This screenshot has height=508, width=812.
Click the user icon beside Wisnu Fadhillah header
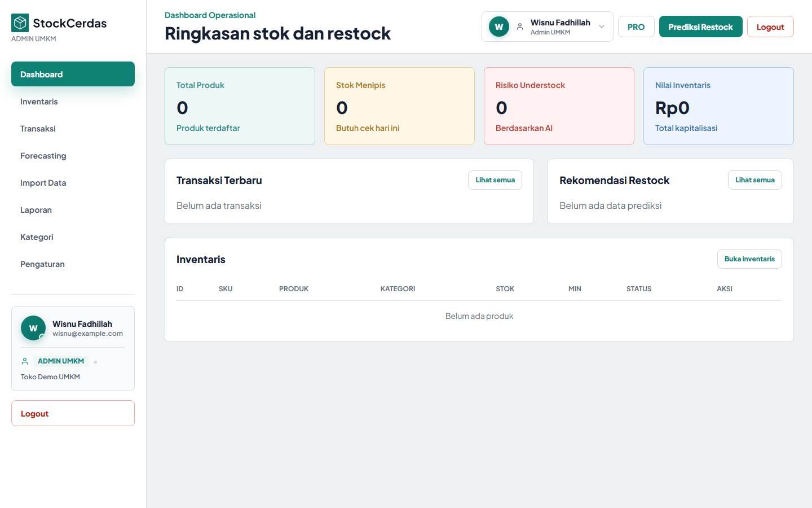click(520, 27)
